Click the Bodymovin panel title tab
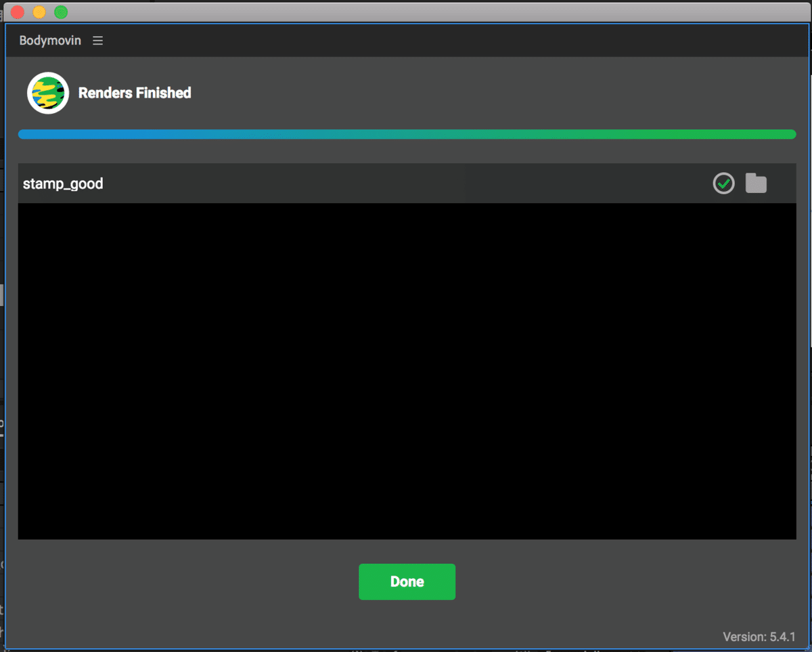Screen dimensions: 812x652 point(50,41)
